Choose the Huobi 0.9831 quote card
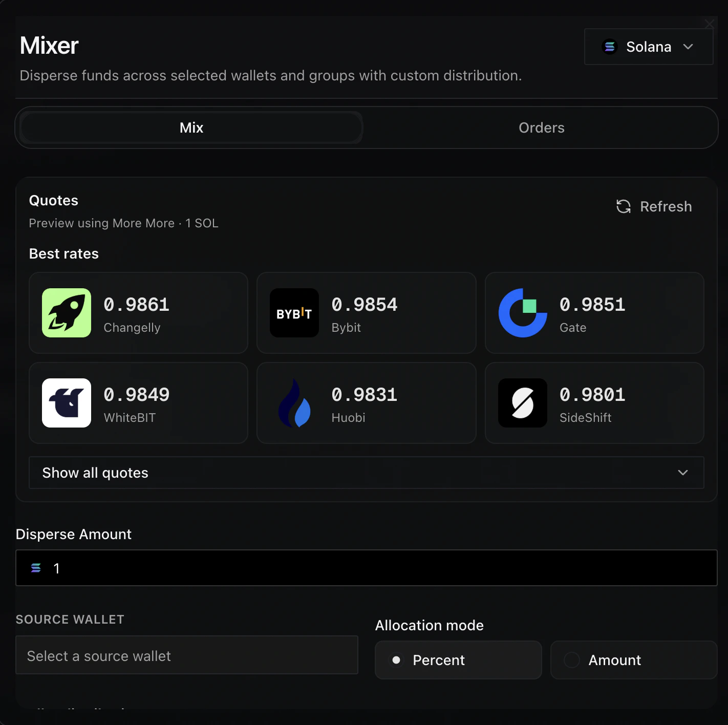Viewport: 728px width, 725px height. [x=367, y=403]
